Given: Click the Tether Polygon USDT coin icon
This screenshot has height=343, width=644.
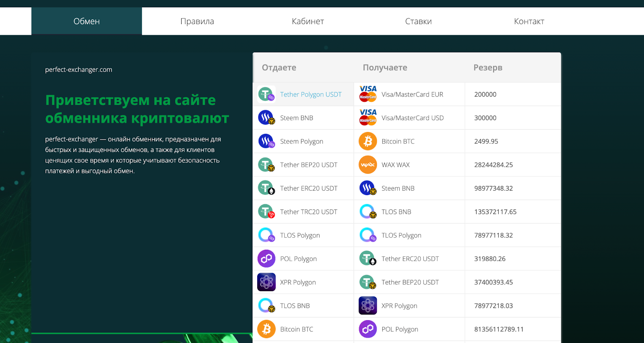Looking at the screenshot, I should pyautogui.click(x=266, y=94).
